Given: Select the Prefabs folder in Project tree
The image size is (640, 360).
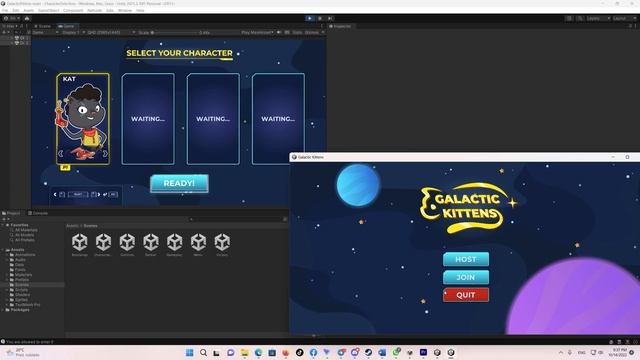Looking at the screenshot, I should [x=22, y=280].
